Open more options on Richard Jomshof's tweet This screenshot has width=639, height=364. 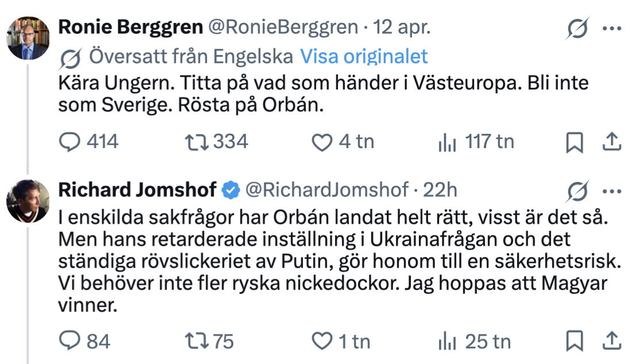tap(611, 190)
